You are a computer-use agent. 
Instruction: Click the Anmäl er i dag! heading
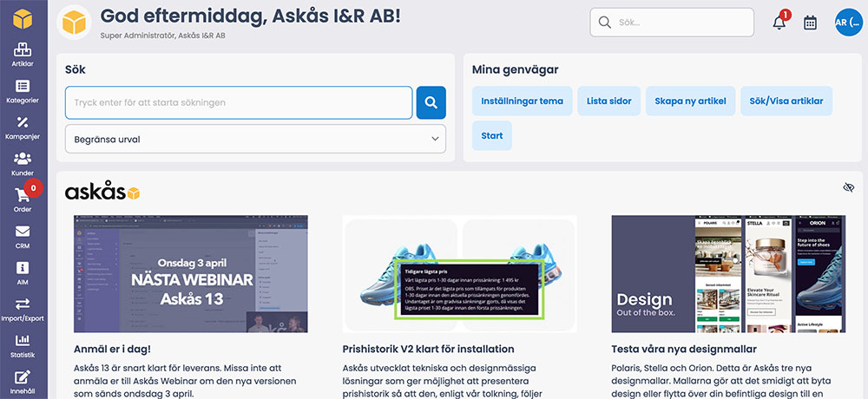click(112, 350)
